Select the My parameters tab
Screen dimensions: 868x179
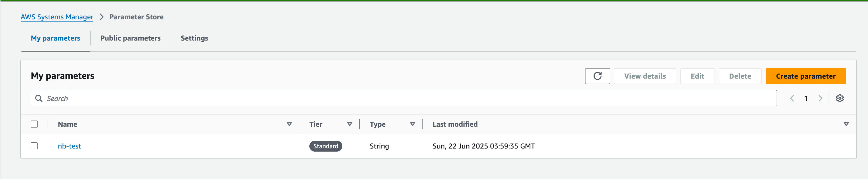click(x=56, y=38)
